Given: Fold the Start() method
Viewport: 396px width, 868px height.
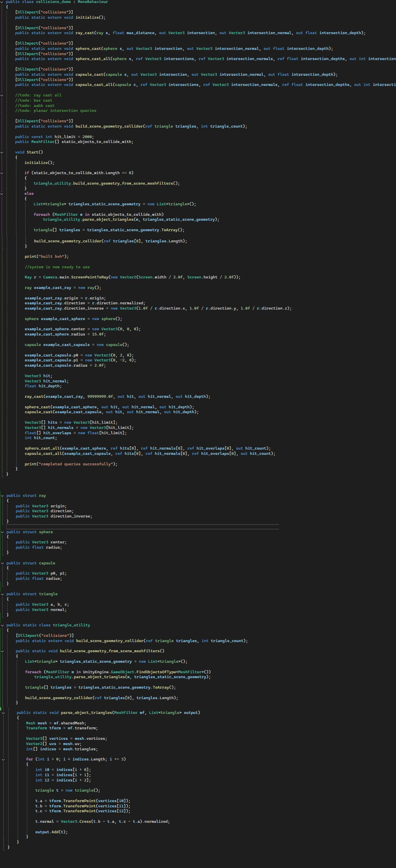Looking at the screenshot, I should click(x=2, y=152).
